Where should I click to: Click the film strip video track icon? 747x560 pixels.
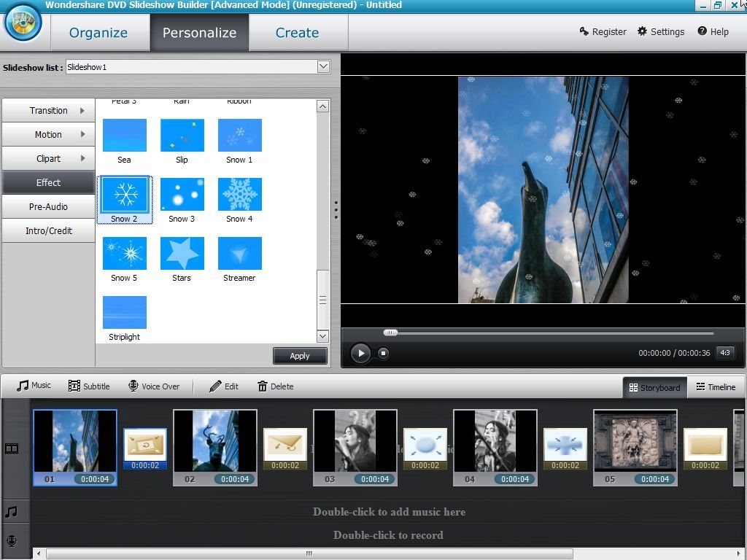coord(11,448)
